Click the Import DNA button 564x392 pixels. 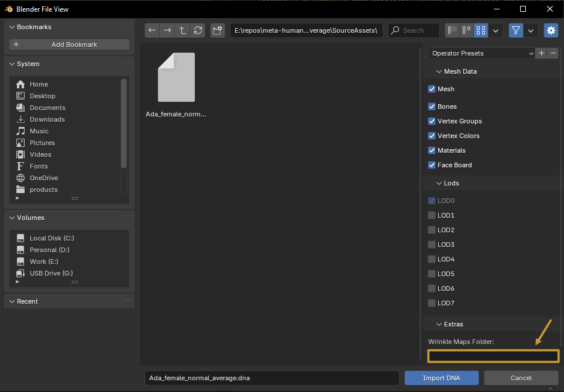pos(441,378)
